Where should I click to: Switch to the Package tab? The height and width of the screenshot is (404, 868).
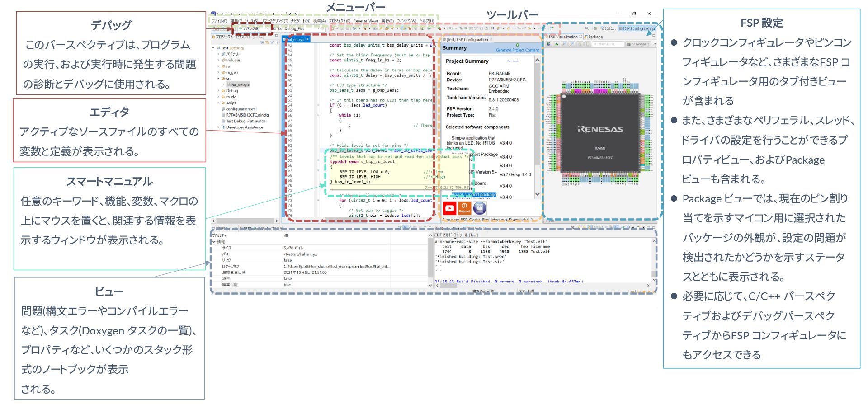coord(595,37)
